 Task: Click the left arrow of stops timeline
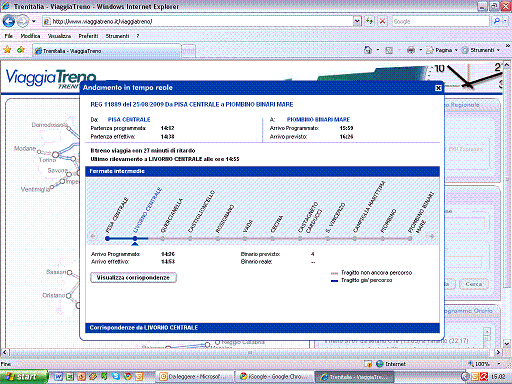pos(93,236)
